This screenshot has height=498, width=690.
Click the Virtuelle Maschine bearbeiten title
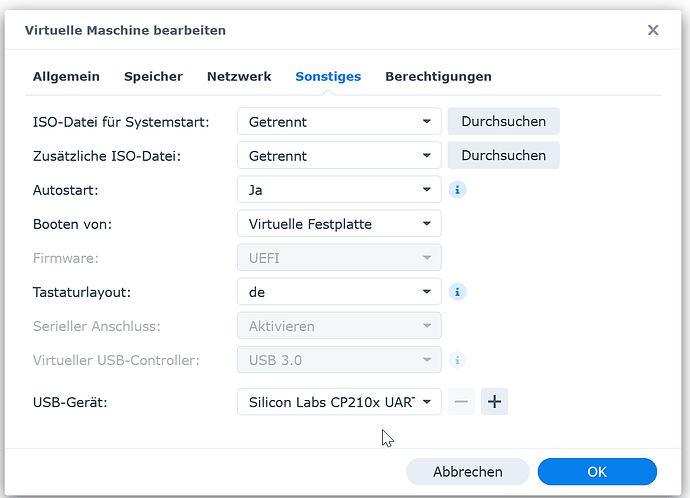coord(125,30)
